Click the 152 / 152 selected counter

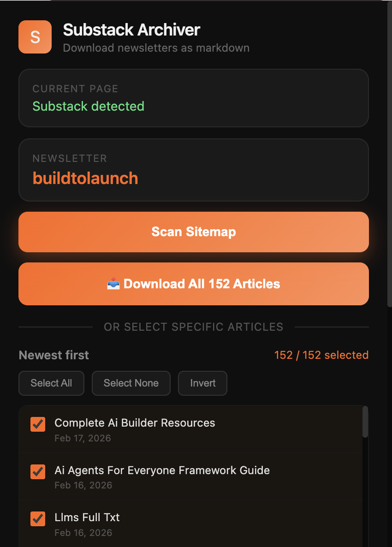tap(321, 355)
